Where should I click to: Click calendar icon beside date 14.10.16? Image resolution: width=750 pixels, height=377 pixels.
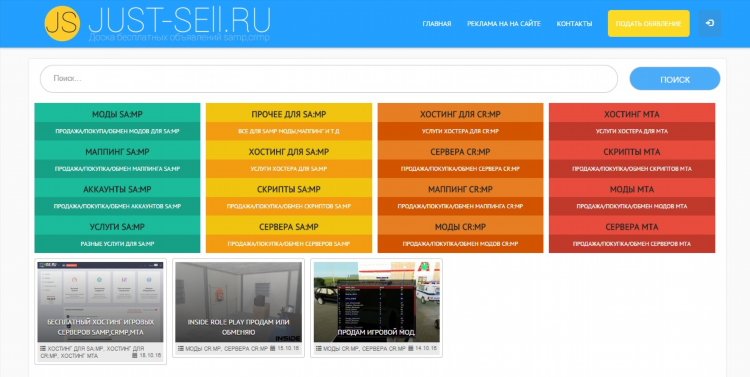(x=410, y=348)
